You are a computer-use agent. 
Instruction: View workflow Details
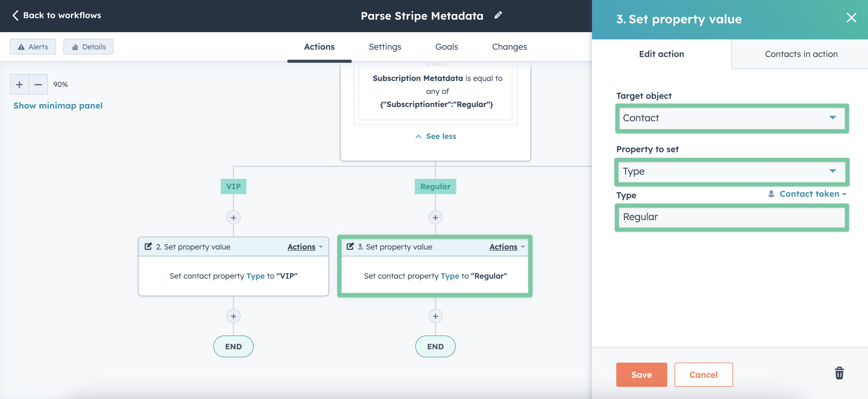(x=88, y=46)
